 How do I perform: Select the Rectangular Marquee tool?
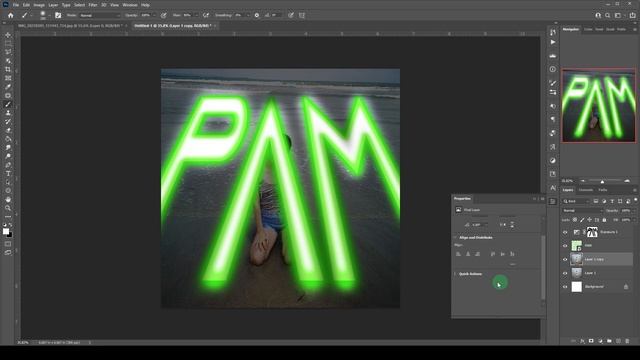click(x=8, y=43)
